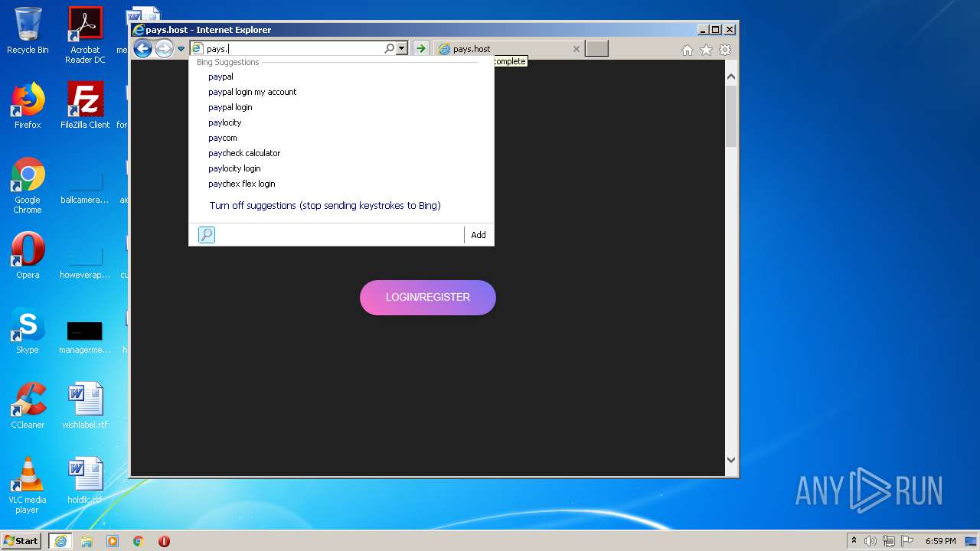Click Add search provider button

[x=479, y=235]
